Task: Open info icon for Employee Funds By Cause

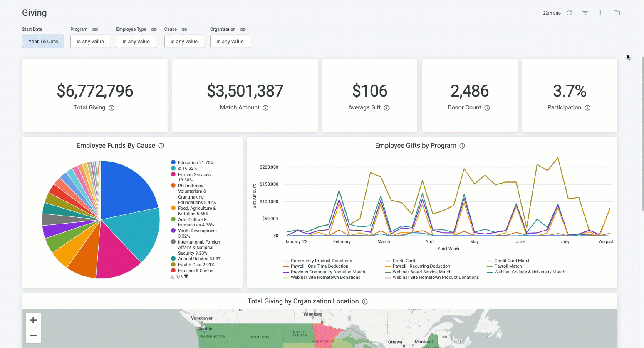Action: pyautogui.click(x=161, y=146)
